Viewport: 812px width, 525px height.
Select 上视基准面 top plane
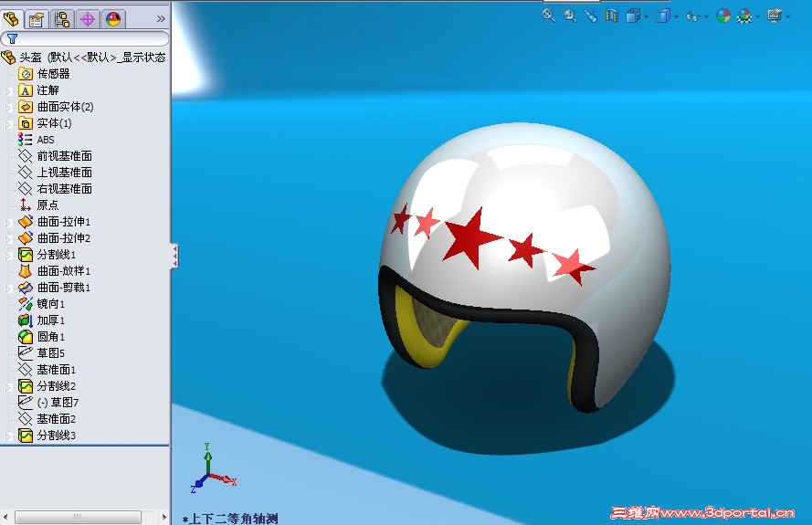pyautogui.click(x=55, y=173)
